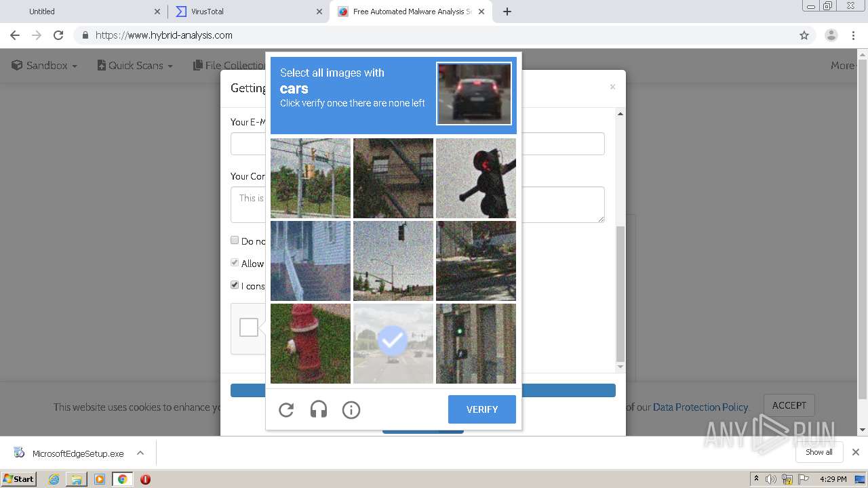Image resolution: width=868 pixels, height=488 pixels.
Task: Close the downloads bar
Action: click(x=856, y=452)
